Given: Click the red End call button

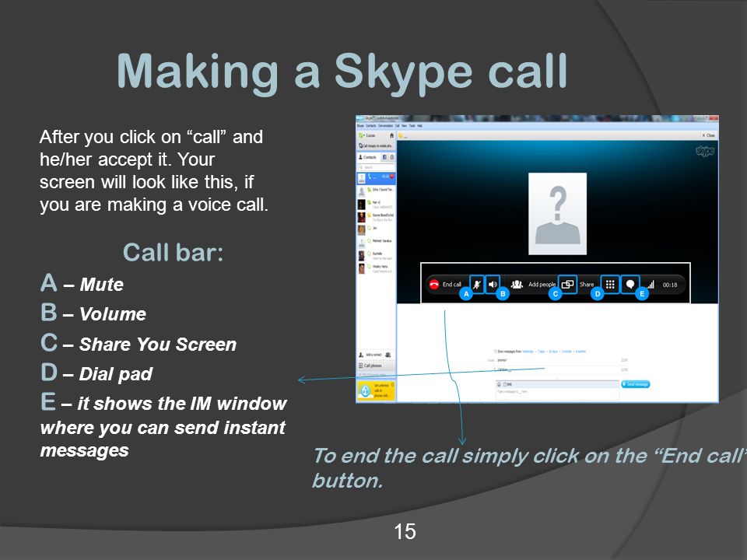Looking at the screenshot, I should pos(434,285).
